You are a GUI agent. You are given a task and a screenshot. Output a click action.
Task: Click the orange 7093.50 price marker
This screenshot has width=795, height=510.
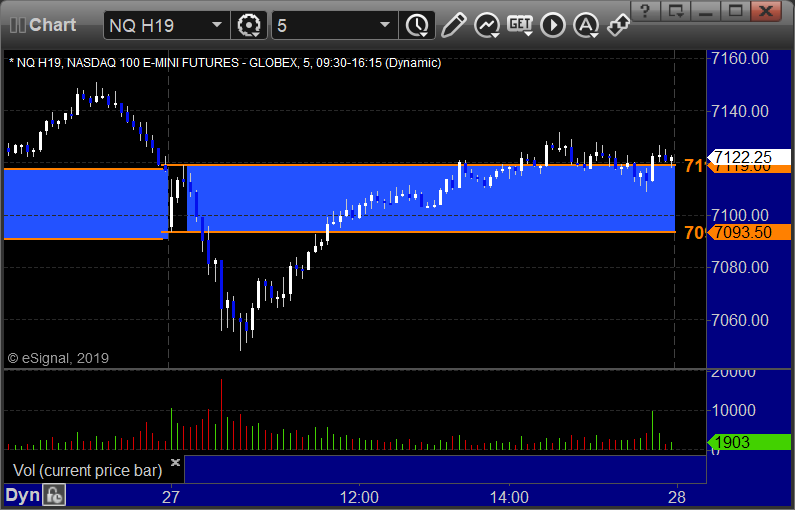coord(749,232)
